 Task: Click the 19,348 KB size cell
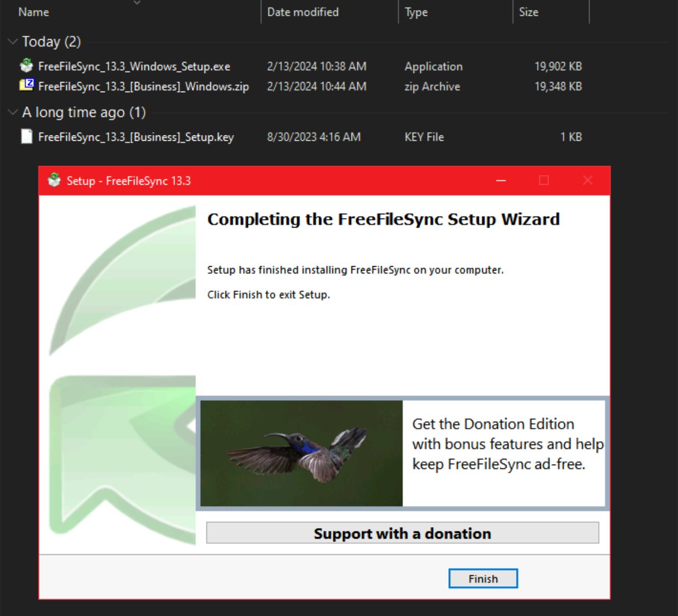tap(558, 86)
